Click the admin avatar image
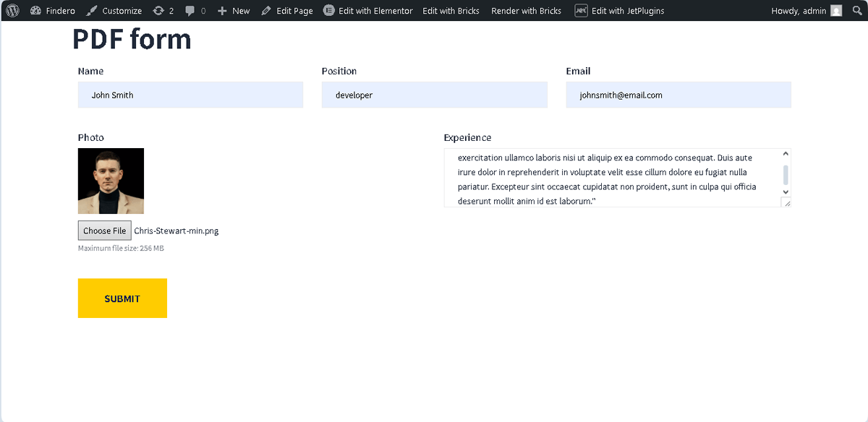The width and height of the screenshot is (868, 422). click(x=836, y=10)
